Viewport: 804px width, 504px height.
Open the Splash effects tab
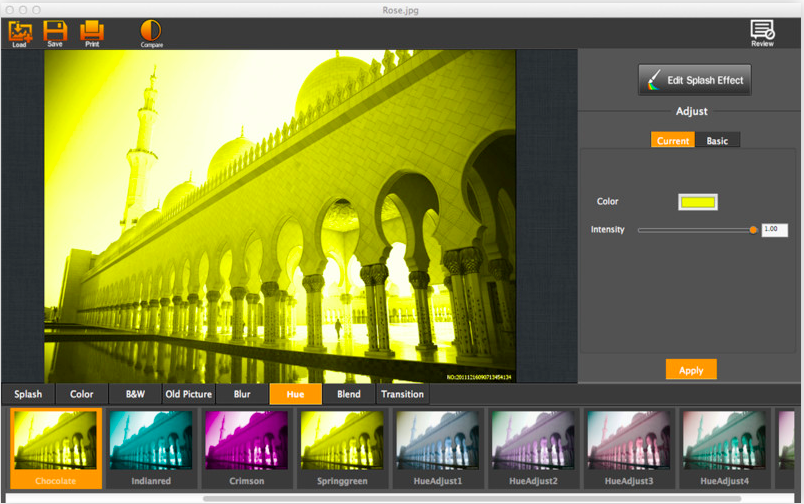28,394
